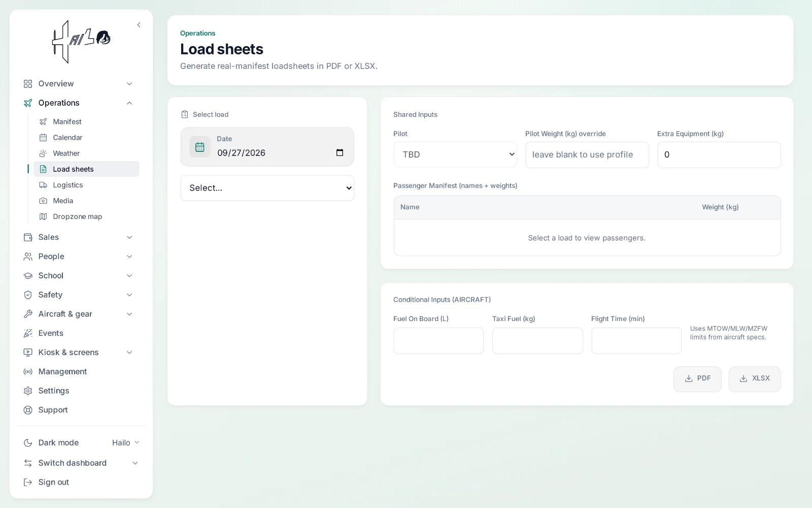Expand Switch dashboard menu
Image resolution: width=812 pixels, height=508 pixels.
tap(81, 463)
